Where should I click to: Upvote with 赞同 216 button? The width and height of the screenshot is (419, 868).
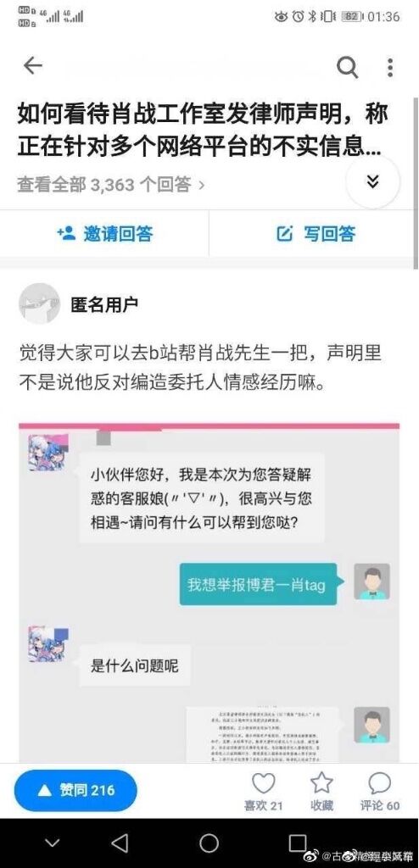pyautogui.click(x=75, y=791)
